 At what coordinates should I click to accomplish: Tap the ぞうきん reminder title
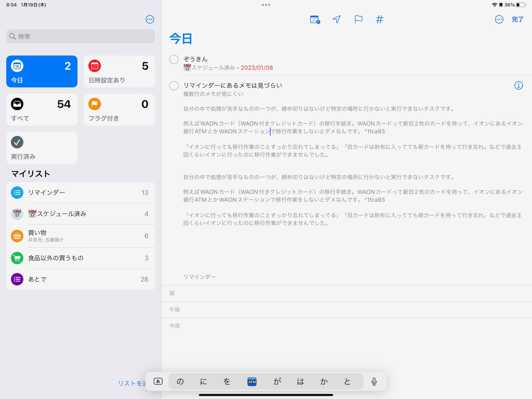pos(195,59)
